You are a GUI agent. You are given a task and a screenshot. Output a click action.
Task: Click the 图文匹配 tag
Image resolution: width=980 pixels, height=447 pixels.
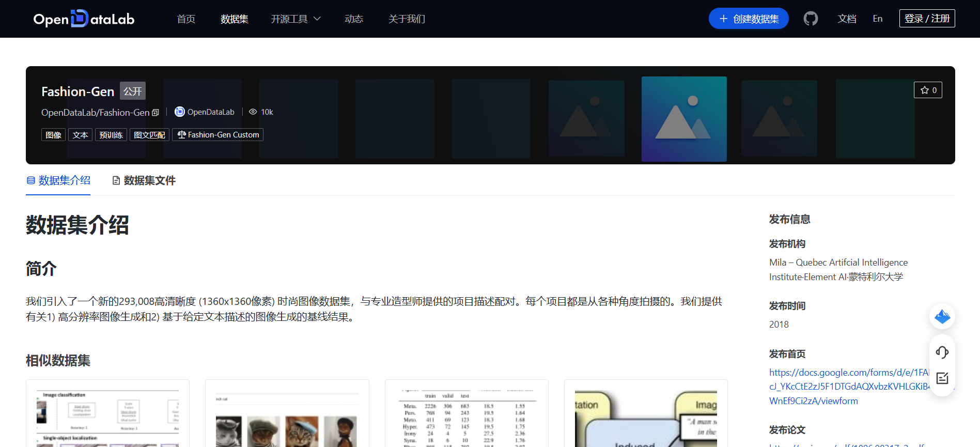[149, 135]
